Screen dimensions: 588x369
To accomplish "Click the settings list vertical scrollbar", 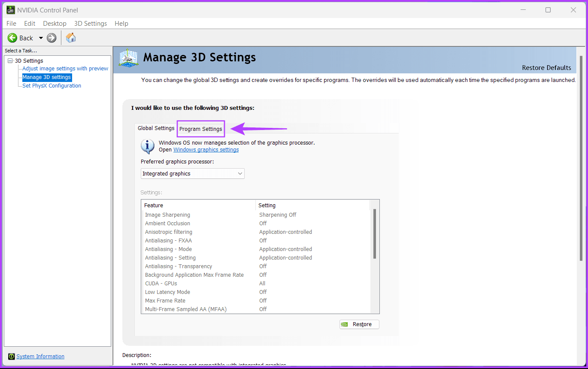I will pyautogui.click(x=375, y=234).
